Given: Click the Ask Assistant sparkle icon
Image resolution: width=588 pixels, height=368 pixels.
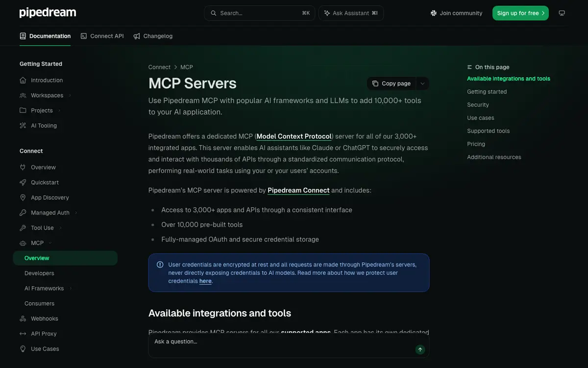Looking at the screenshot, I should (x=327, y=13).
